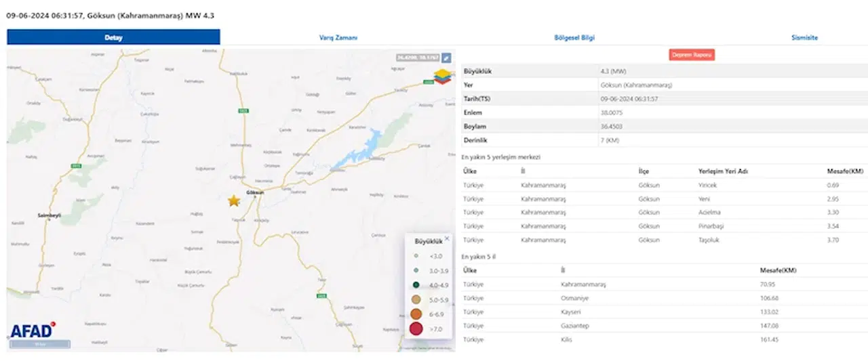
Task: Close the Büyüklük legend panel
Action: point(446,238)
